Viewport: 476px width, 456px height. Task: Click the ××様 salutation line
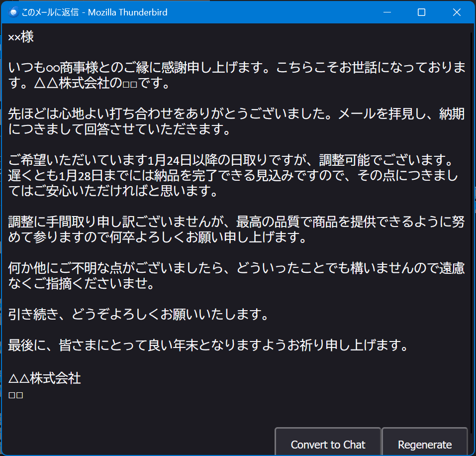click(x=21, y=37)
